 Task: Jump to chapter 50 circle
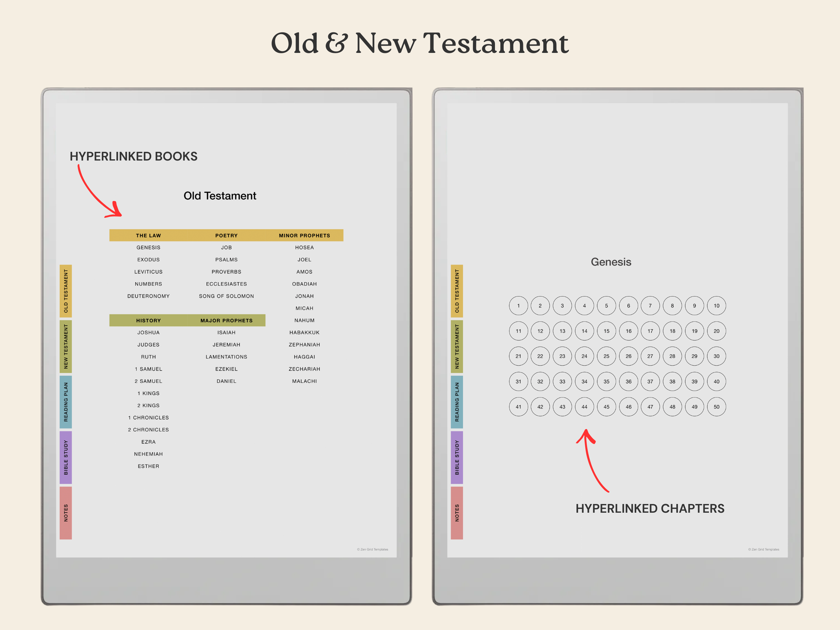point(716,407)
